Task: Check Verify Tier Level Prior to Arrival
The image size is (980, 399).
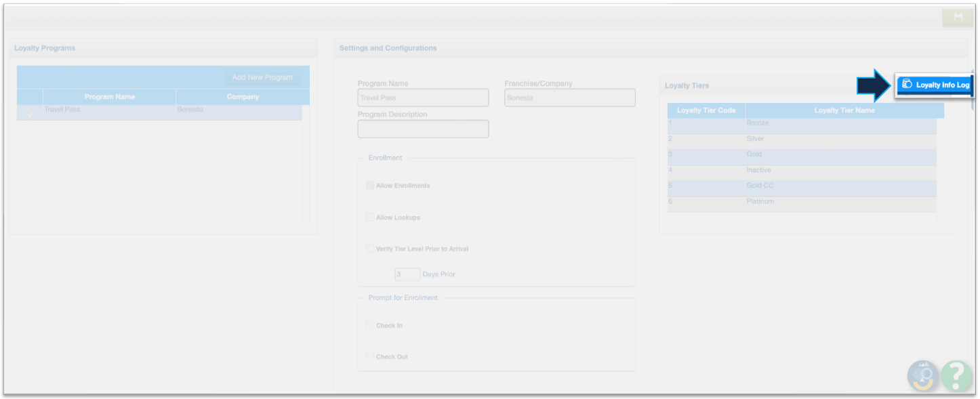Action: 370,249
